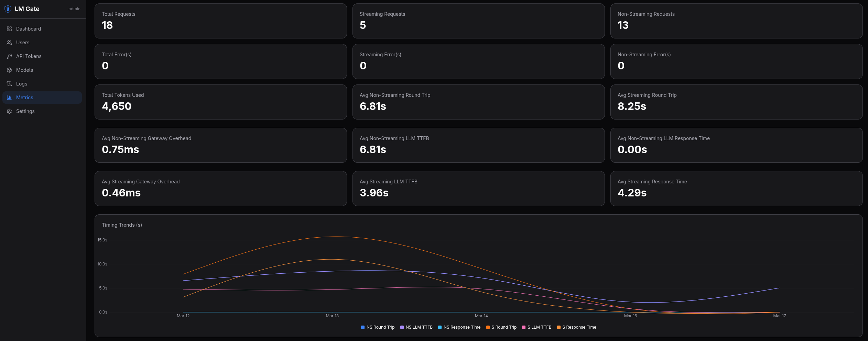This screenshot has height=341, width=868.
Task: Select the Dashboard icon in the sidebar
Action: 9,29
